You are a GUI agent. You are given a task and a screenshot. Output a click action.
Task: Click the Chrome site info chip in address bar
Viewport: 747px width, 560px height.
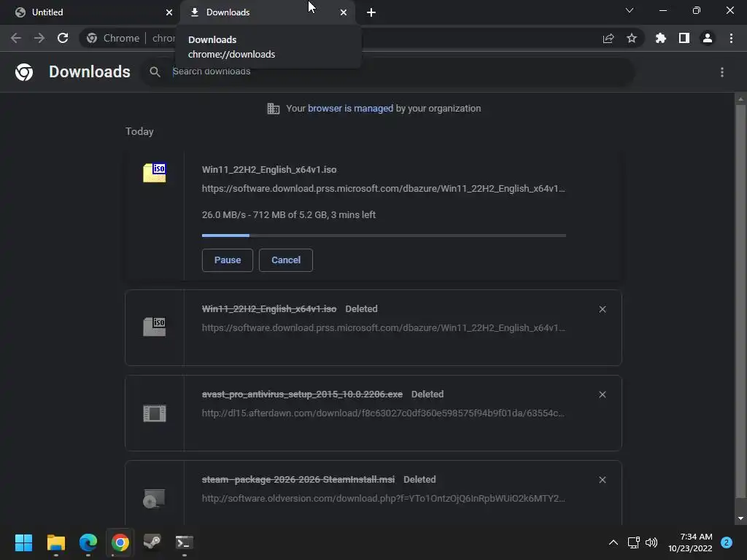113,38
